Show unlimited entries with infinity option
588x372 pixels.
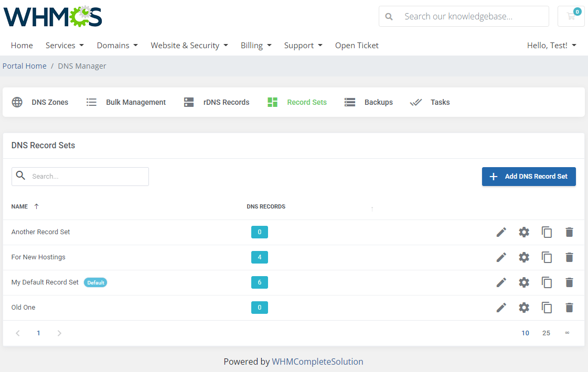tap(567, 333)
